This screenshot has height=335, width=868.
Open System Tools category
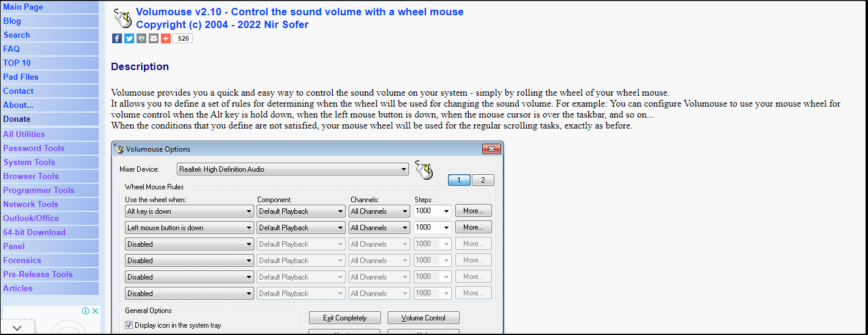tap(29, 162)
